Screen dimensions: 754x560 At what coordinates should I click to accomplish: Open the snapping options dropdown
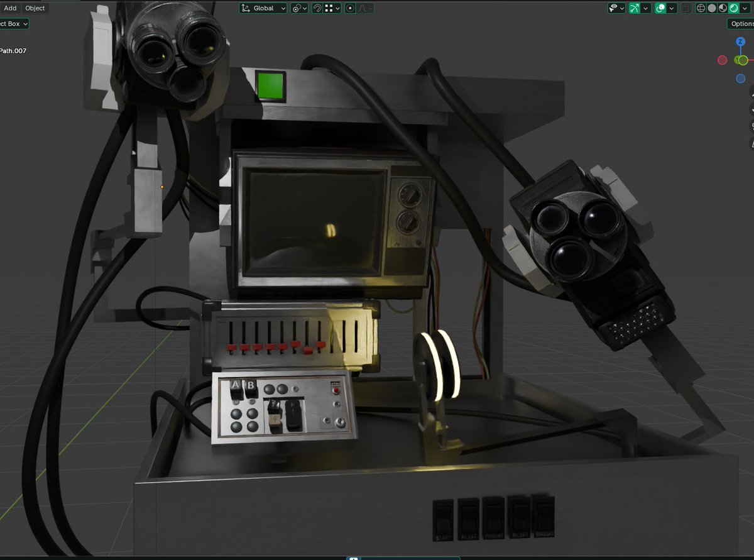click(x=332, y=8)
